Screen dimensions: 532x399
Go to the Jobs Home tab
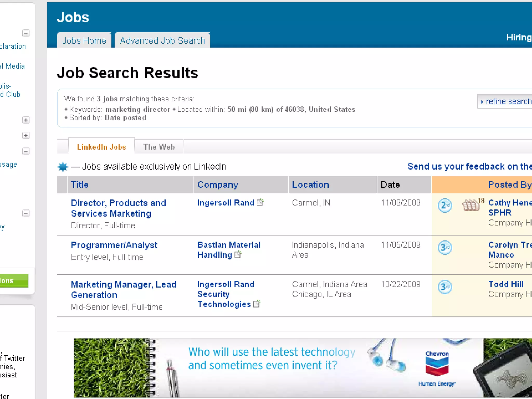tap(84, 41)
